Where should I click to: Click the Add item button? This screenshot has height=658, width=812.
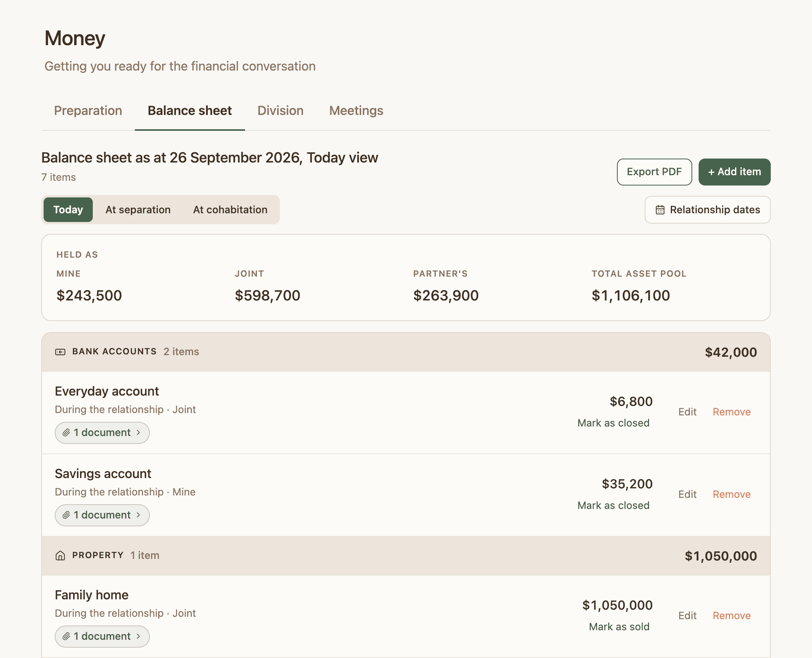pyautogui.click(x=735, y=172)
